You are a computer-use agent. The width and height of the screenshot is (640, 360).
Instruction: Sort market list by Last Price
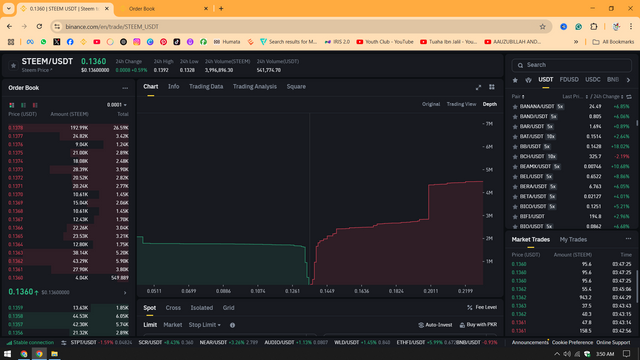(575, 97)
